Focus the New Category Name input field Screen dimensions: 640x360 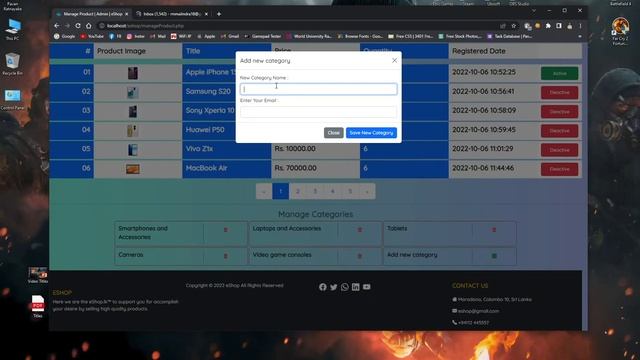click(318, 89)
